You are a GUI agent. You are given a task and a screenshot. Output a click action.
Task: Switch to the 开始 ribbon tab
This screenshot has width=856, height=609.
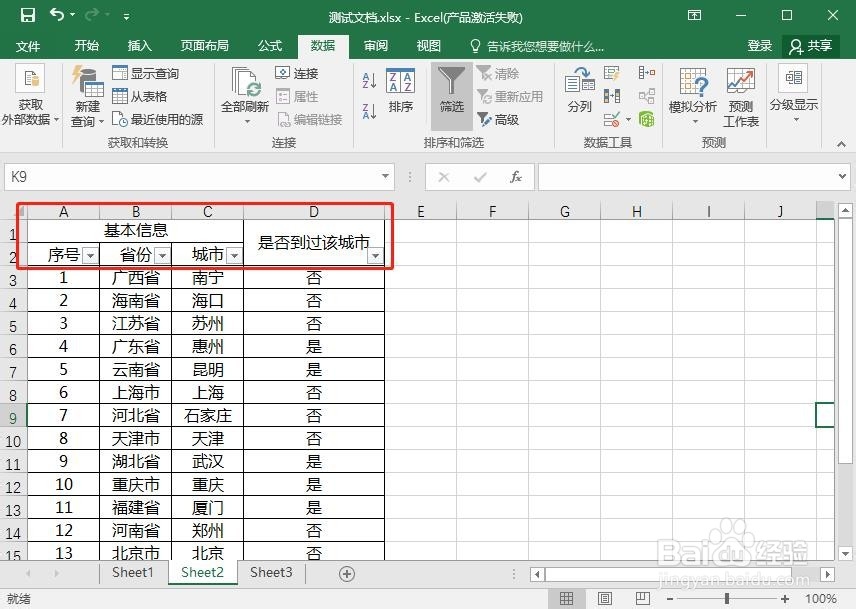coord(85,45)
